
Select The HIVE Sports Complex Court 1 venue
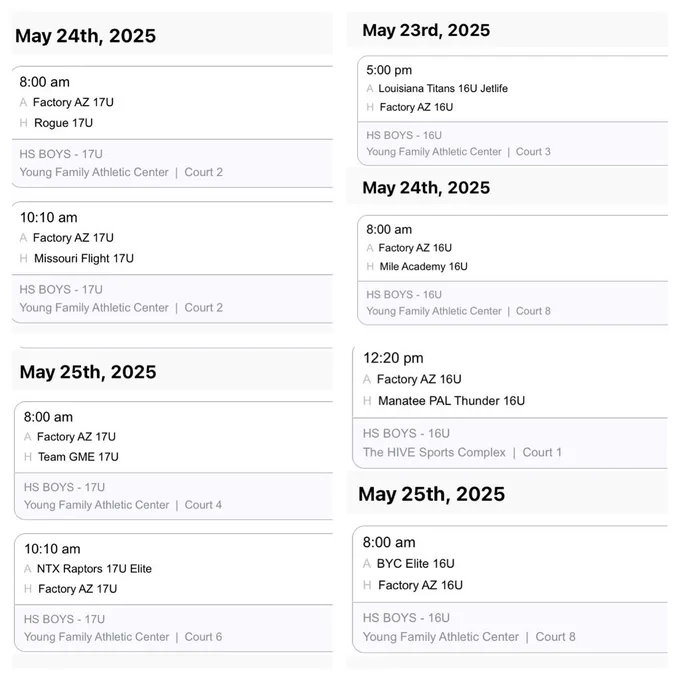pos(462,452)
